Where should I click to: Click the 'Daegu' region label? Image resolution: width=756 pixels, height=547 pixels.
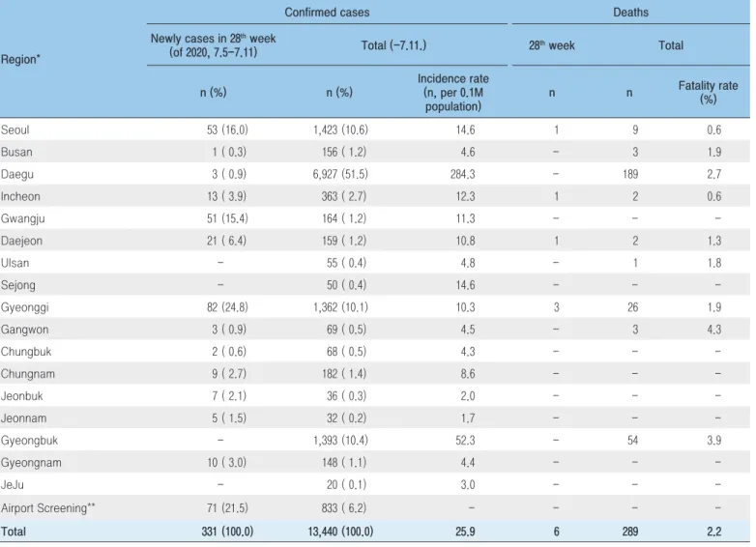[16, 174]
